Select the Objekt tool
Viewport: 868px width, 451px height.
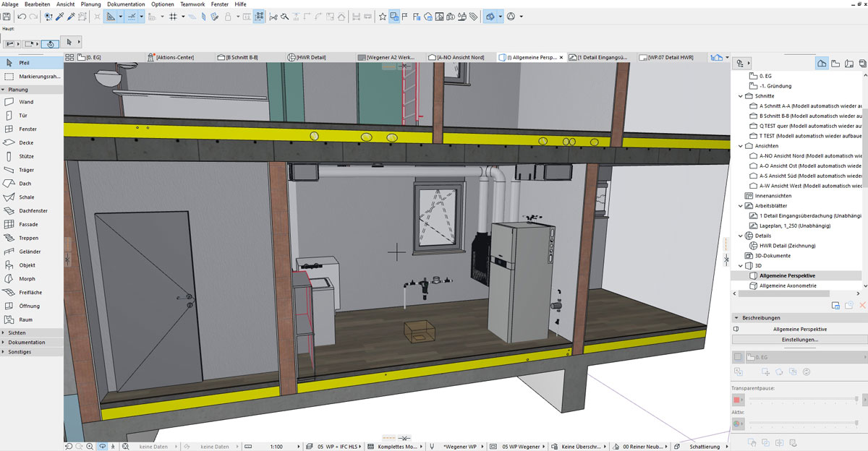(x=32, y=265)
